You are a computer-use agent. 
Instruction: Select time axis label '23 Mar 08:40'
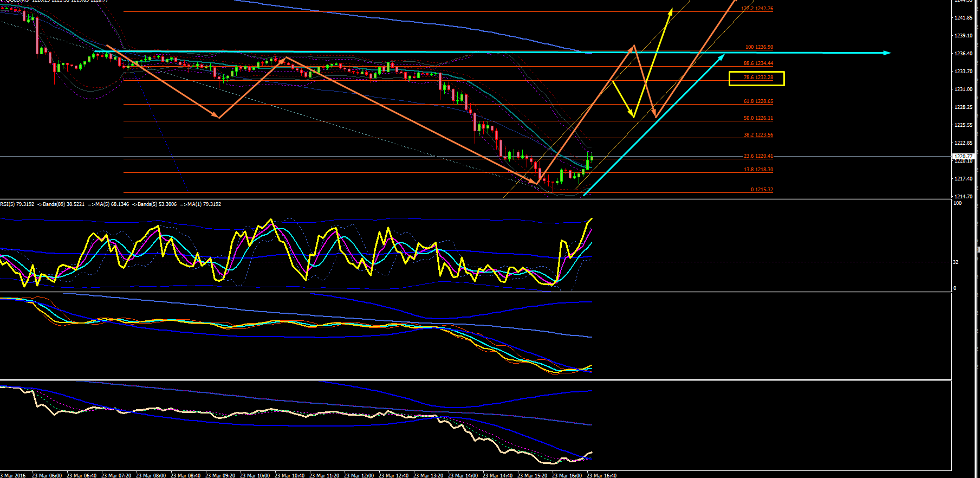[186, 475]
